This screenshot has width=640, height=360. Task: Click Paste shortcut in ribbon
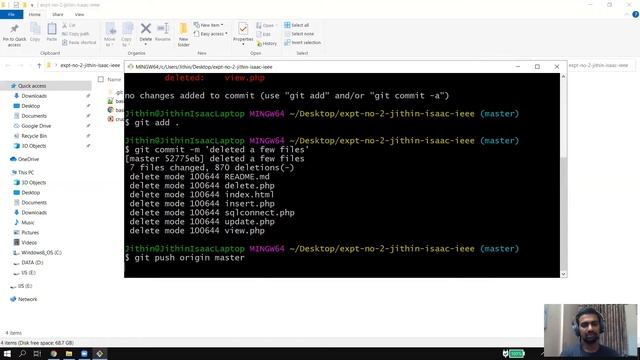click(79, 42)
